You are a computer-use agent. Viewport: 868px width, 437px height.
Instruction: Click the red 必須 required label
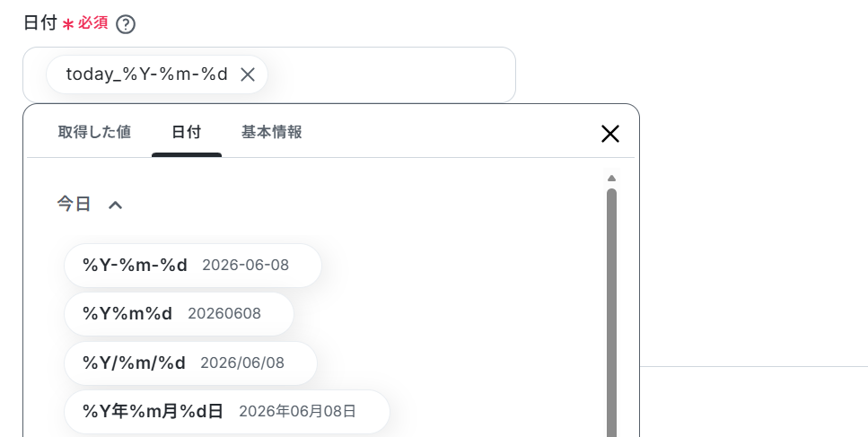[92, 23]
